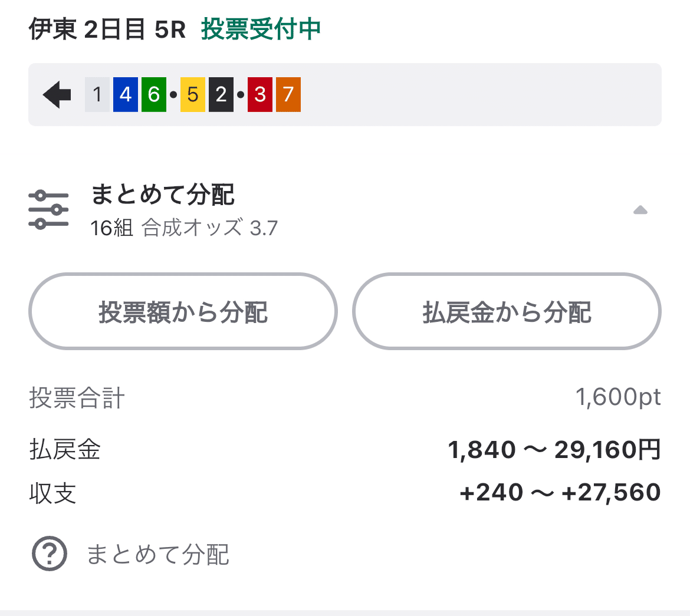The height and width of the screenshot is (616, 690).
Task: Toggle the red number 3 selection
Action: tap(259, 94)
